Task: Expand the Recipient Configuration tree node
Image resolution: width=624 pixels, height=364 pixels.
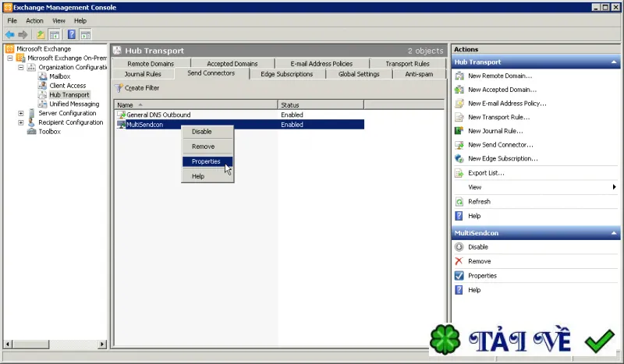Action: point(21,122)
